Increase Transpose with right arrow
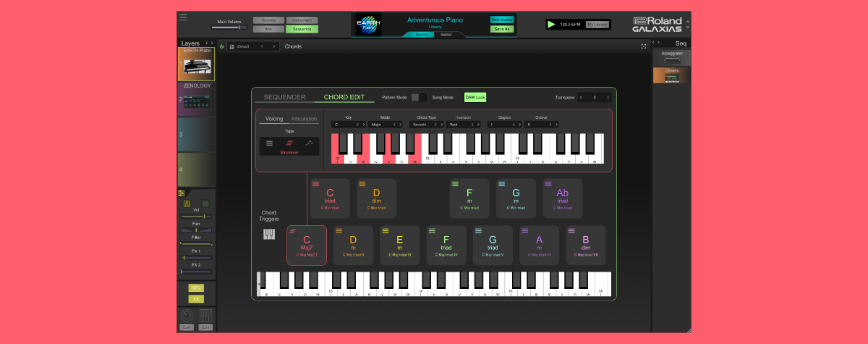868x344 pixels. 608,97
